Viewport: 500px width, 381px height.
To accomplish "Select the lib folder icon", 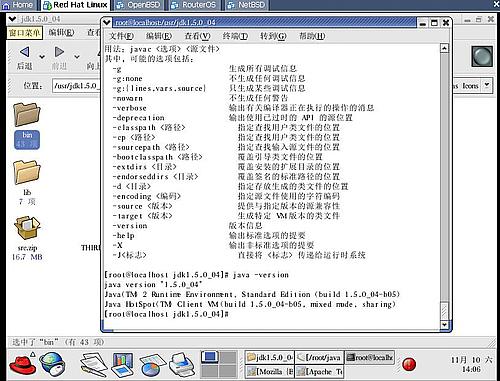I will click(x=27, y=172).
